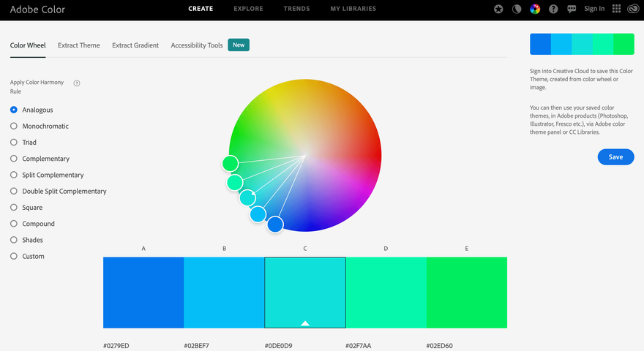Select the Complementary harmony rule
This screenshot has width=644, height=351.
[x=40, y=159]
